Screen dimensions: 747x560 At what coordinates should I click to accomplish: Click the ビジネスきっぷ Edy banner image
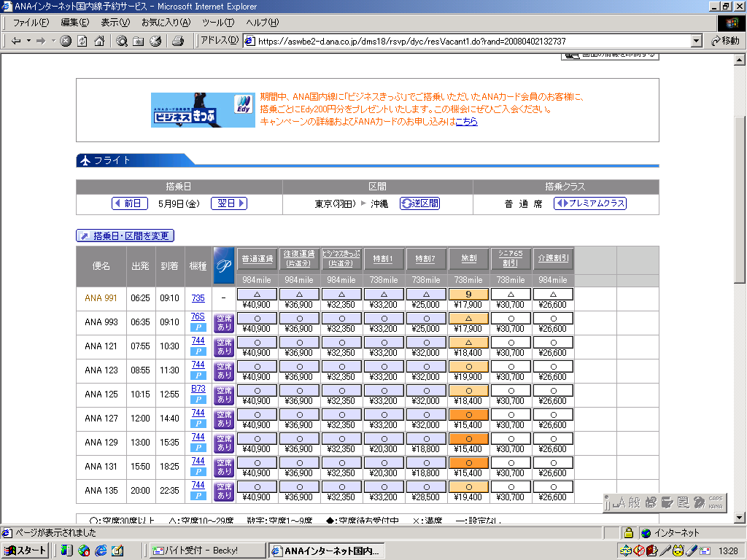tap(203, 110)
